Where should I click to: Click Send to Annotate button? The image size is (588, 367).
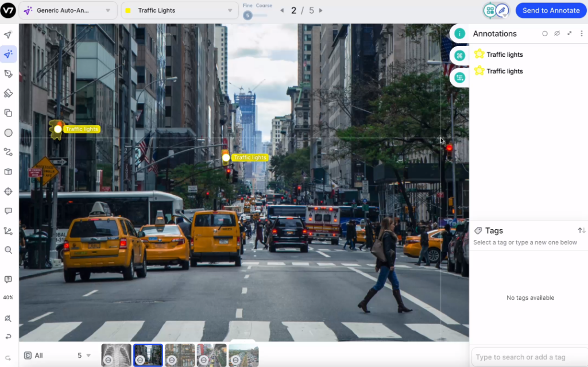[x=551, y=10]
